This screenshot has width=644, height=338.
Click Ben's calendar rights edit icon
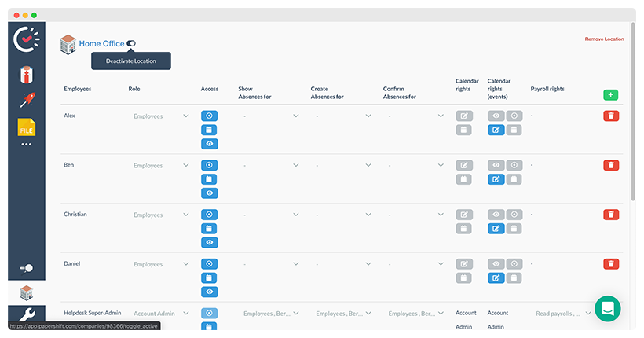464,165
